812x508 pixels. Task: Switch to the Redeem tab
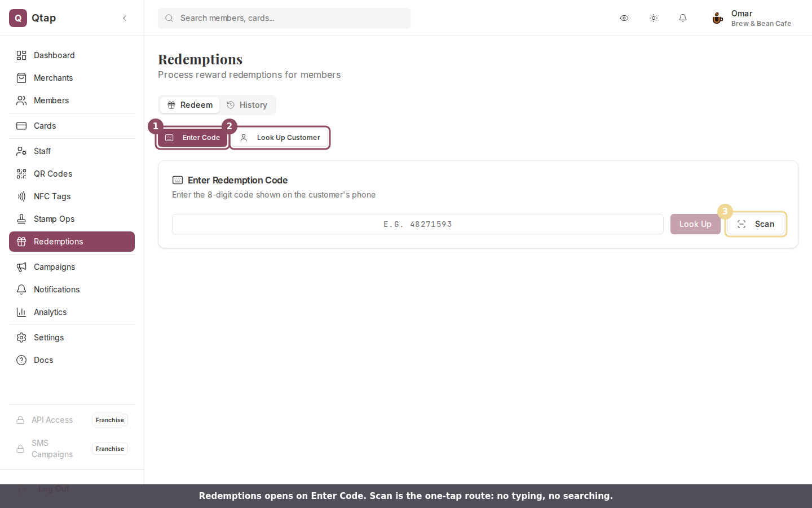190,105
